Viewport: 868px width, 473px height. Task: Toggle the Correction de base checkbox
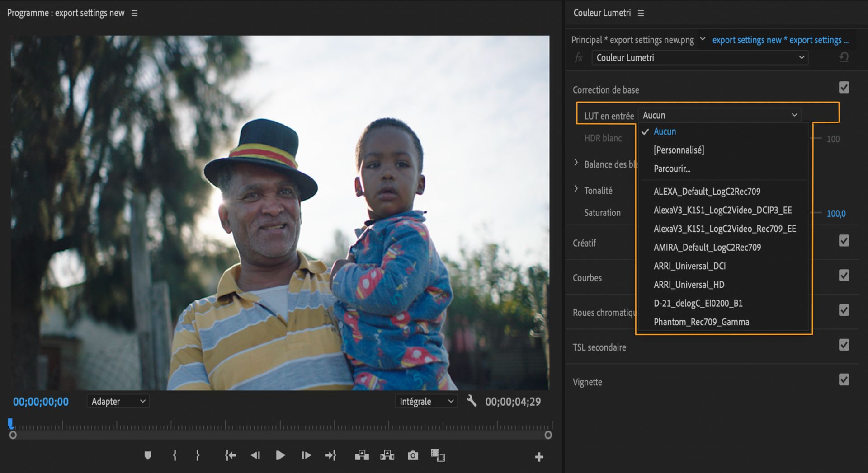[844, 88]
